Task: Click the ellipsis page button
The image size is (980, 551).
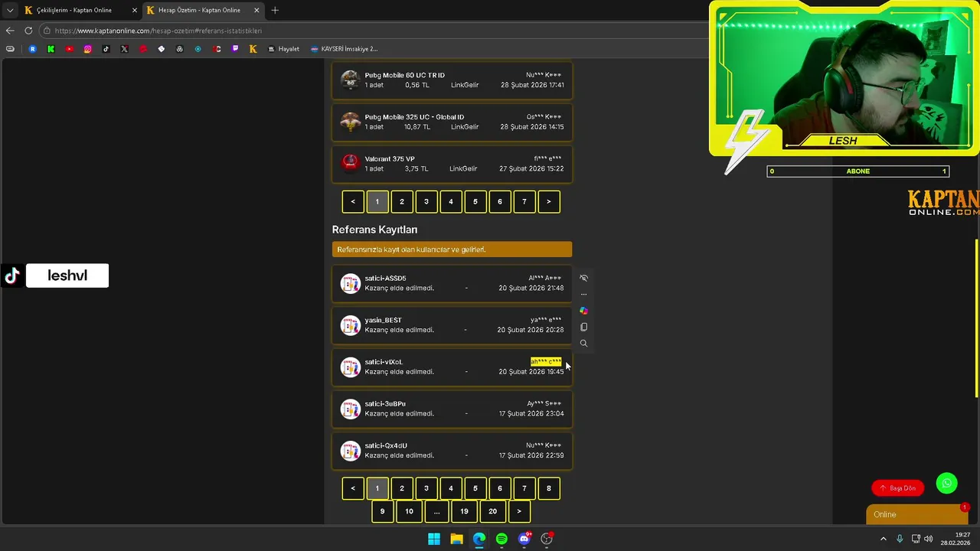Action: click(437, 511)
